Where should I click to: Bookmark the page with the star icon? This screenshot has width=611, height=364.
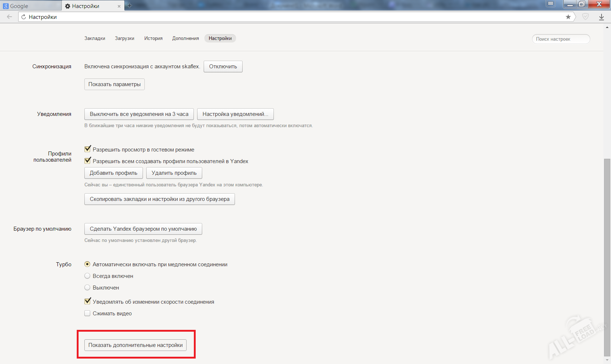pos(568,17)
